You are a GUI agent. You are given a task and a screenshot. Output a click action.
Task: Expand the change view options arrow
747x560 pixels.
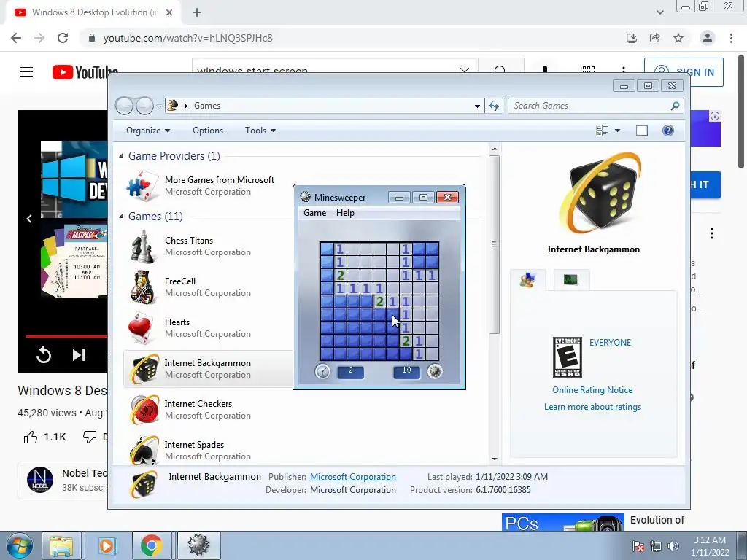617,131
